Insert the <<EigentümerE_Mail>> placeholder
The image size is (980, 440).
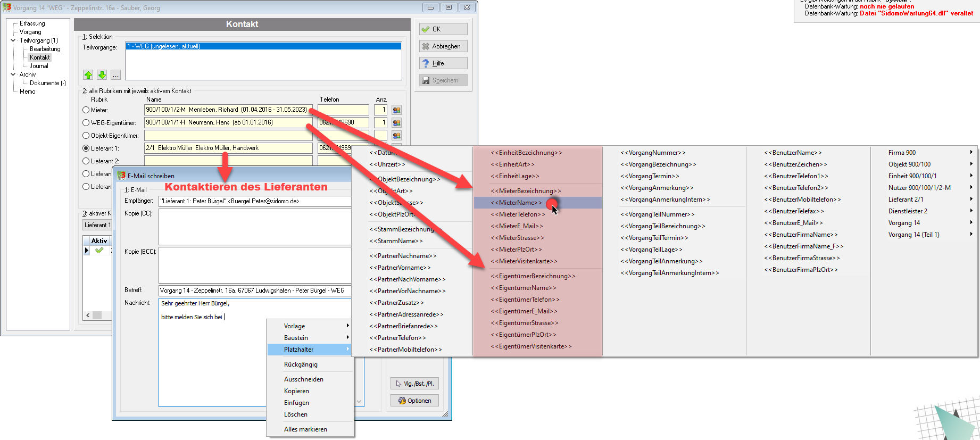(x=524, y=311)
